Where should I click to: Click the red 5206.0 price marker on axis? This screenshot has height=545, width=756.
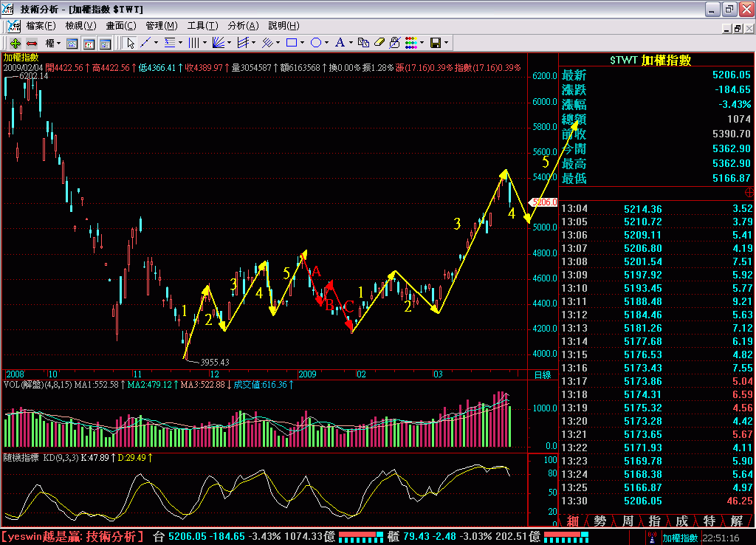(543, 202)
